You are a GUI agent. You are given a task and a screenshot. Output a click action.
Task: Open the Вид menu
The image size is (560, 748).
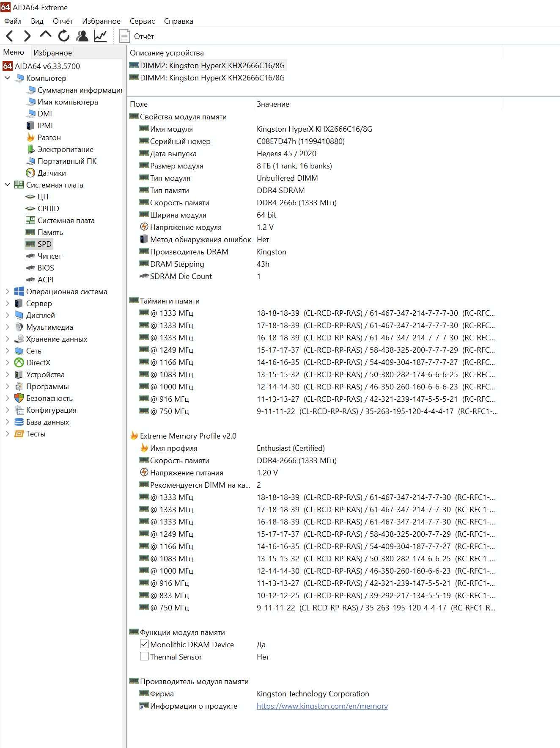click(x=37, y=21)
